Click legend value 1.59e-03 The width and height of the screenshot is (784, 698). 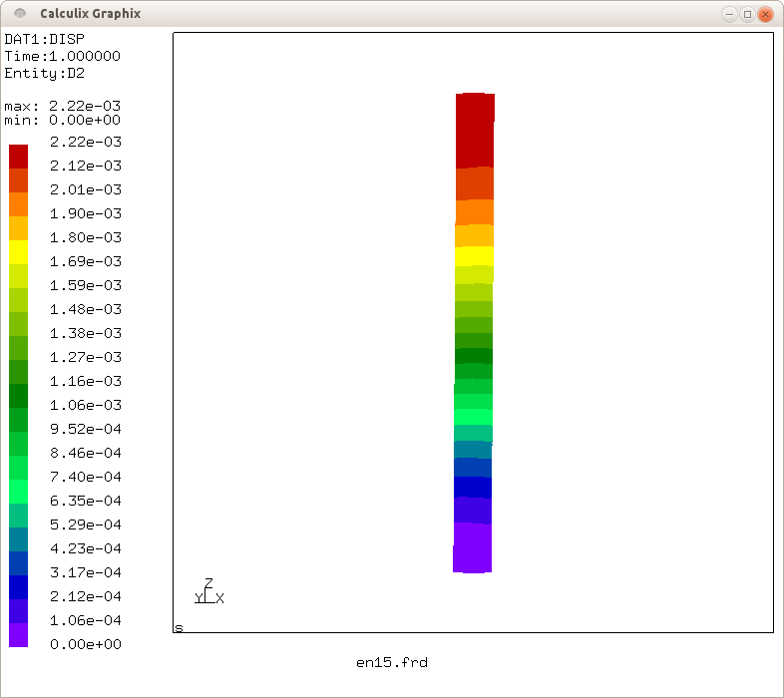[x=86, y=285]
